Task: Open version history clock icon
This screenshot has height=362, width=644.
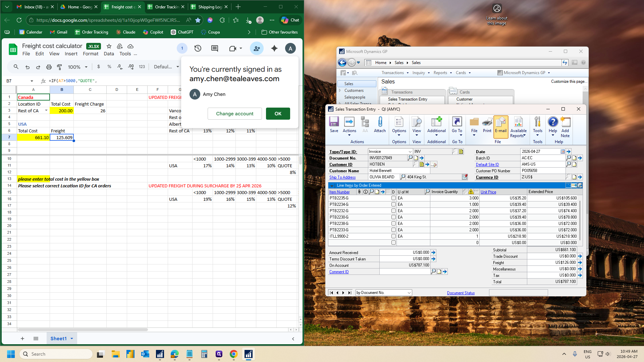Action: [198, 49]
